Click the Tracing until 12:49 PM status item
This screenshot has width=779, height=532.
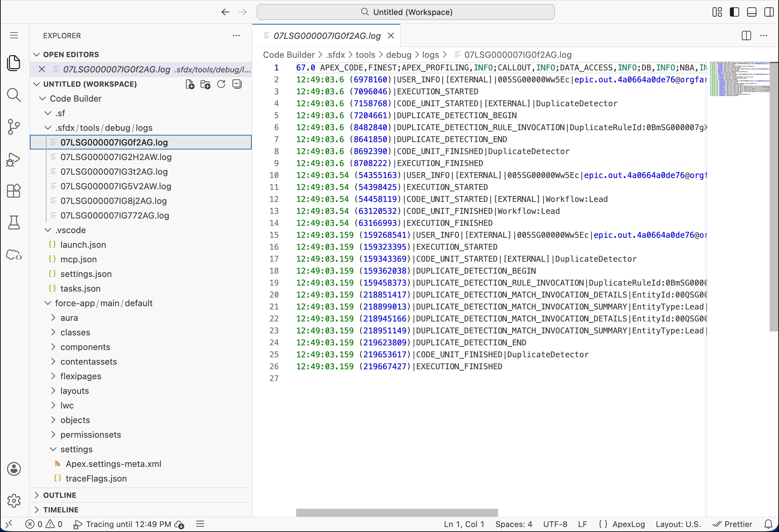129,524
